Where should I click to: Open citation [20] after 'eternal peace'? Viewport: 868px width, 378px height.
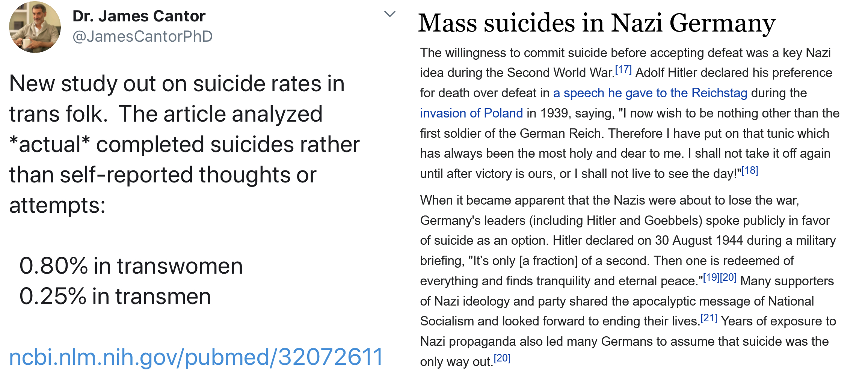click(x=728, y=277)
